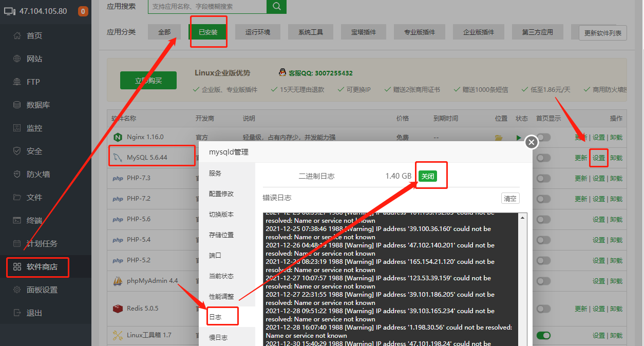This screenshot has height=346, width=644.
Task: Click the MySQL dolphin icon
Action: [x=118, y=158]
